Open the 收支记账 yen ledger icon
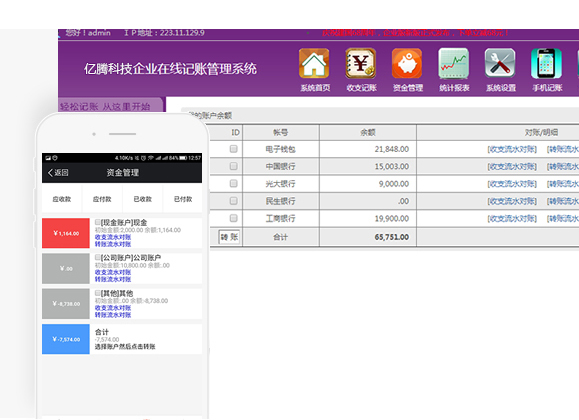The image size is (579, 420). point(361,63)
